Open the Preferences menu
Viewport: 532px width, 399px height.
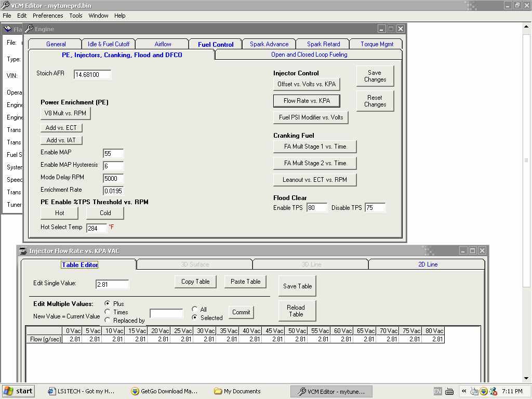click(48, 16)
